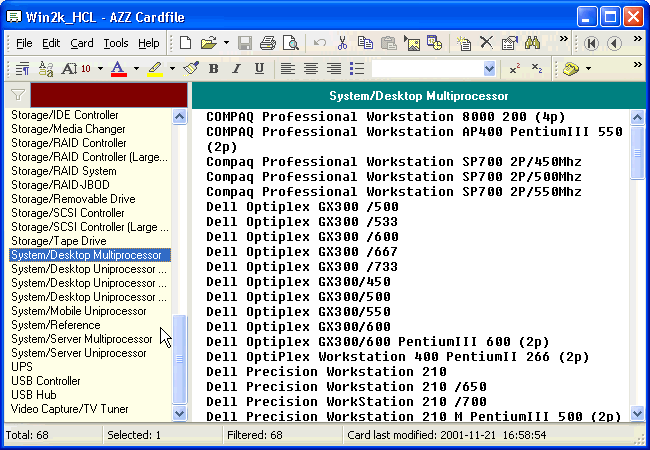The image size is (650, 450).
Task: Open the Tools menu
Action: 116,43
